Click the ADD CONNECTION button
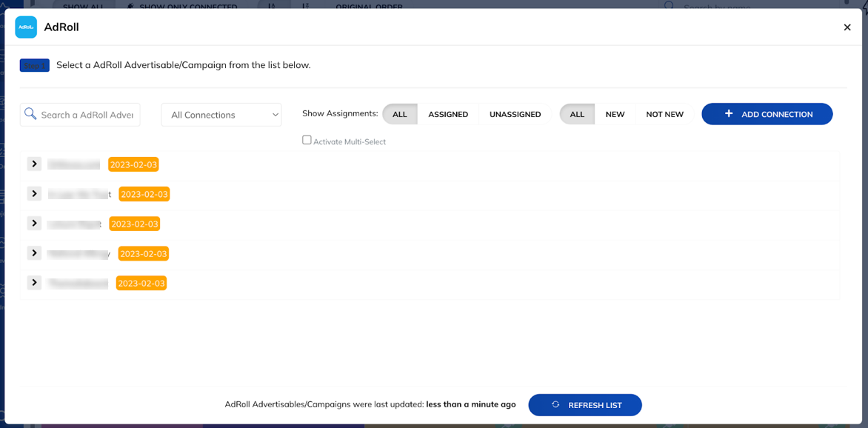This screenshot has height=428, width=868. click(x=767, y=114)
